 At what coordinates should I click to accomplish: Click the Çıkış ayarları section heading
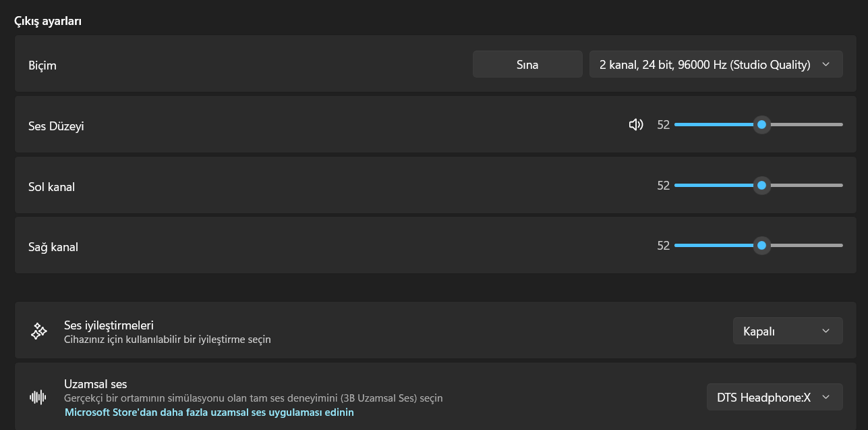click(48, 21)
